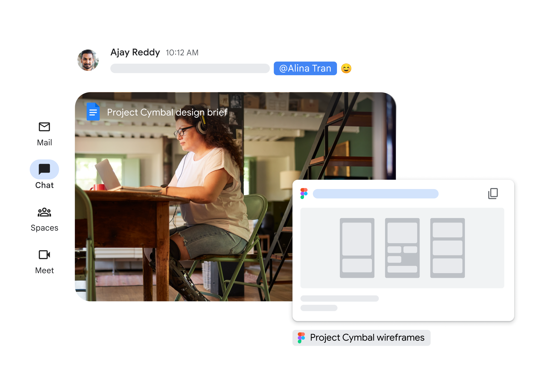
Task: Click the bottom progress bar in Figma panel
Action: coord(319,308)
